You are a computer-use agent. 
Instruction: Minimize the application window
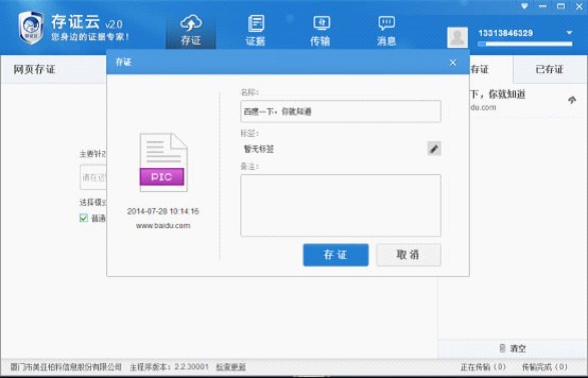coord(542,6)
